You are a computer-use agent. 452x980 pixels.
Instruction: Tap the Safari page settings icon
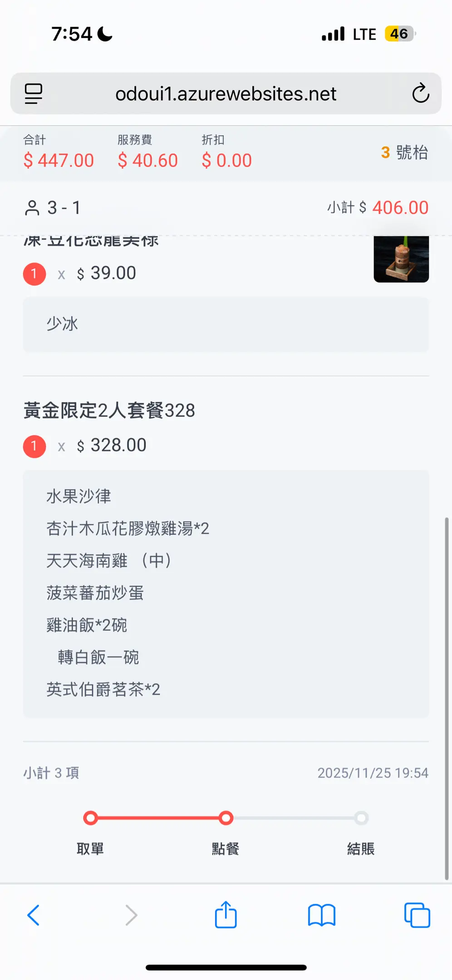point(33,93)
